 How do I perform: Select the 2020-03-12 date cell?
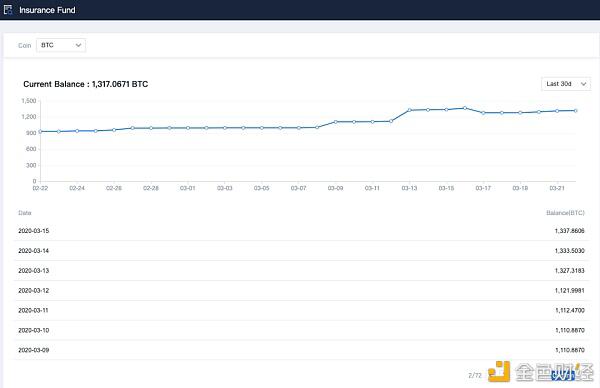[x=34, y=290]
